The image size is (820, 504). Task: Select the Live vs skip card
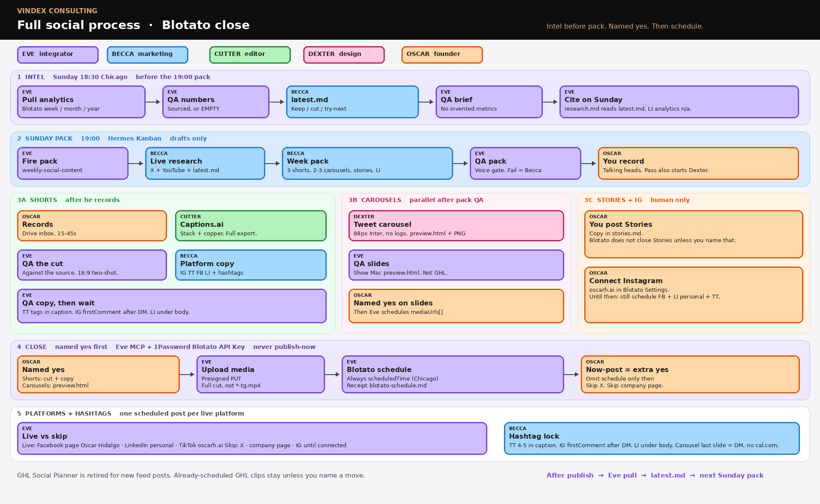[252, 438]
